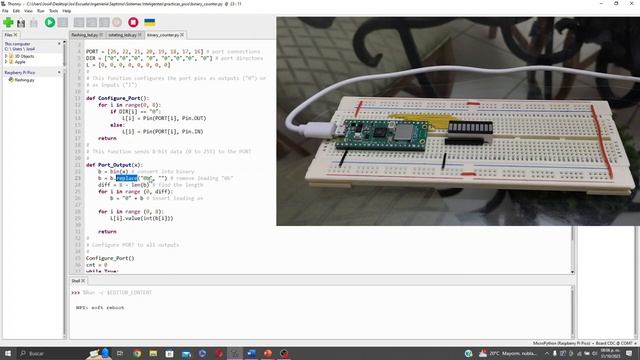Viewport: 640px width, 360px height.
Task: Stop the backend with red stop icon
Action: (x=133, y=22)
